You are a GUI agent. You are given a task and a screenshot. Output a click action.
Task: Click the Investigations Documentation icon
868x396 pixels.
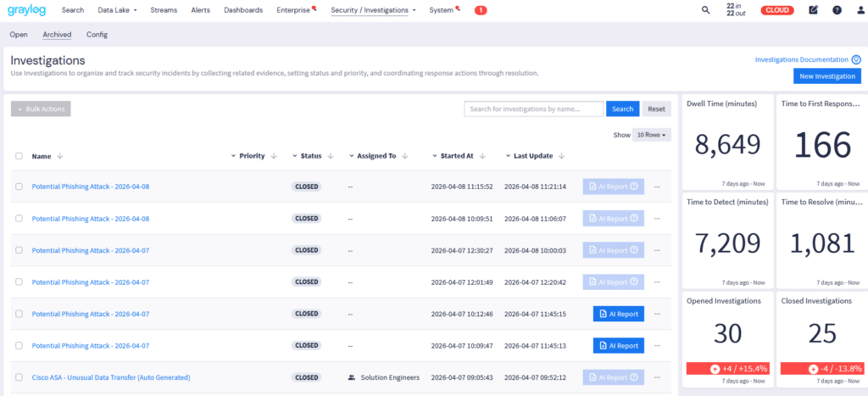[856, 59]
